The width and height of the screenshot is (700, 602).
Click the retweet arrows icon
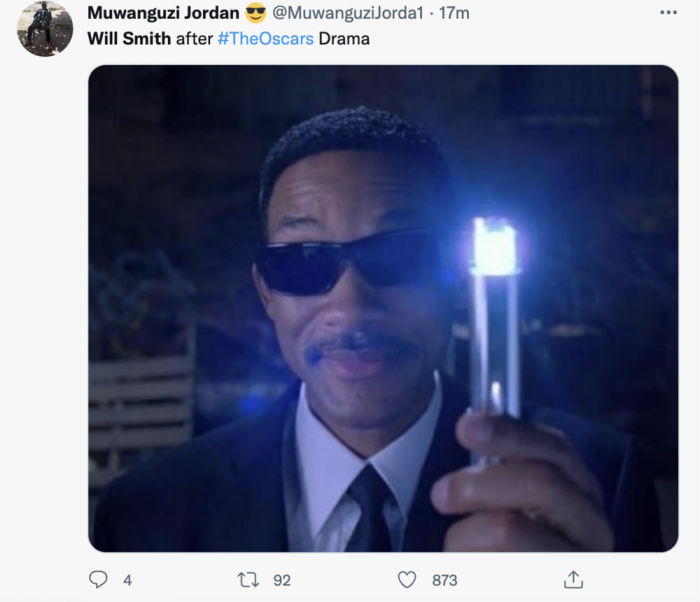point(247,580)
